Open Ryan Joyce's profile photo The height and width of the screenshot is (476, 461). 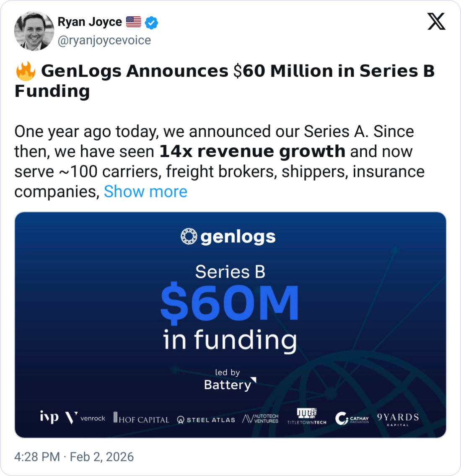[34, 31]
